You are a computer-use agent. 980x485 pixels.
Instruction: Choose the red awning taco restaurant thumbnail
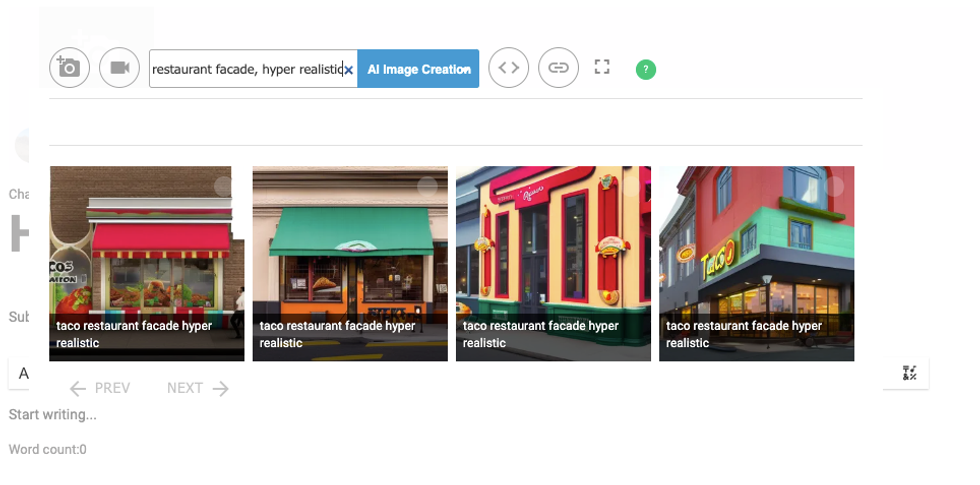click(x=146, y=250)
